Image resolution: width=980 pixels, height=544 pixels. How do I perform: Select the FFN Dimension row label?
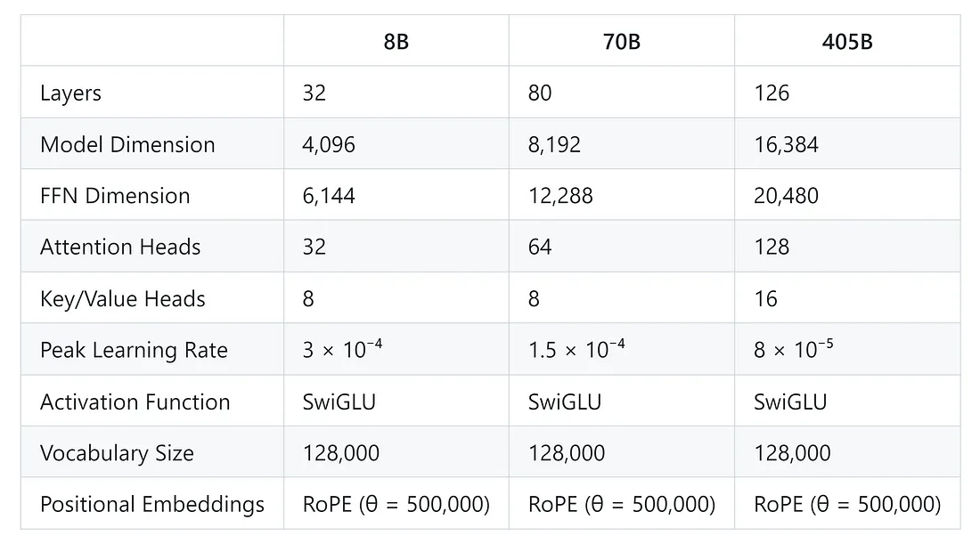point(115,196)
